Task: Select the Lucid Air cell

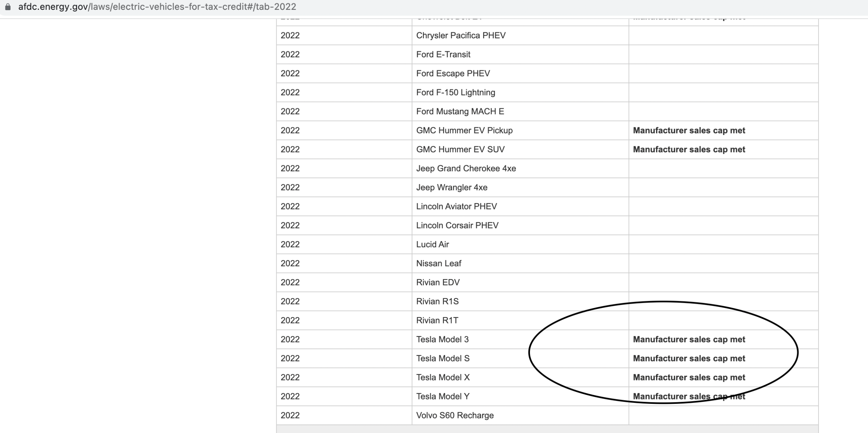Action: click(x=520, y=244)
